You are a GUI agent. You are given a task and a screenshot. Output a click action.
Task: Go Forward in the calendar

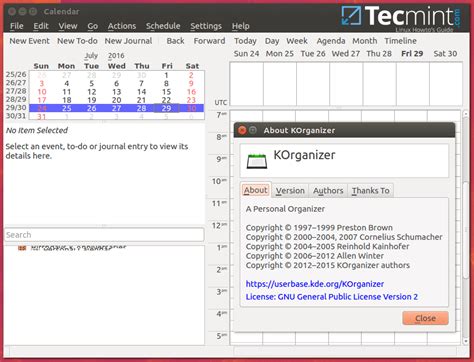(209, 41)
